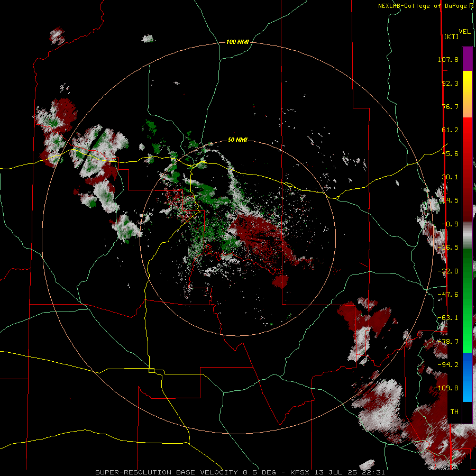Image resolution: width=476 pixels, height=476 pixels.
Task: Select the yellow-orange segment of the color bar
Action: (x=467, y=94)
